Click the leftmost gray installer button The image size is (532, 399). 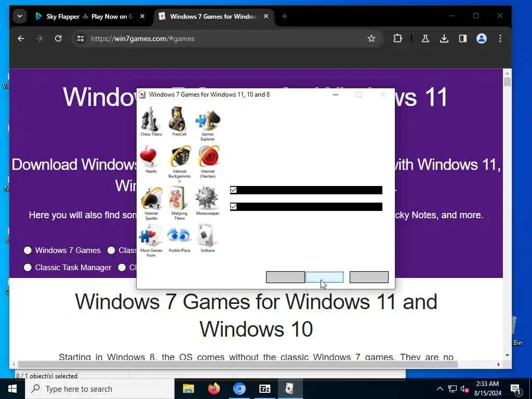click(x=285, y=277)
